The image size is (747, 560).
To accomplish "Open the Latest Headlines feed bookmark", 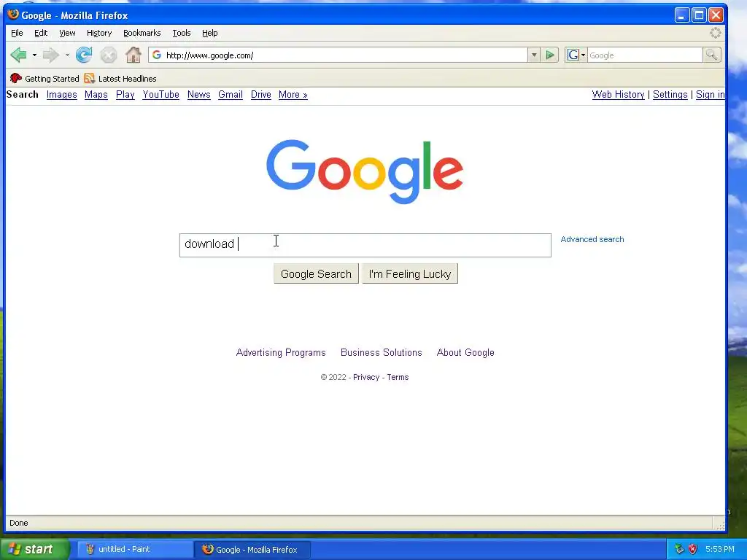I will 120,79.
